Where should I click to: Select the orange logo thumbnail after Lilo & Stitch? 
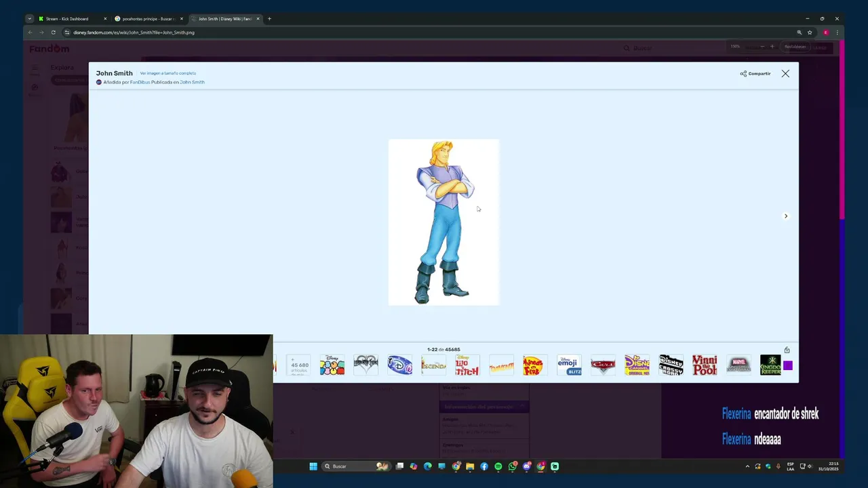[501, 365]
